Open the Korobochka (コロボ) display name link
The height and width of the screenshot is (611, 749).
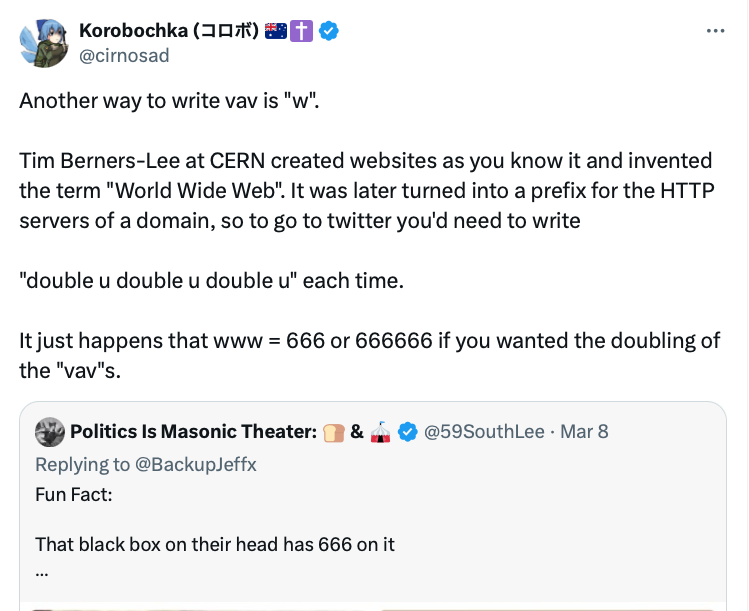[168, 31]
